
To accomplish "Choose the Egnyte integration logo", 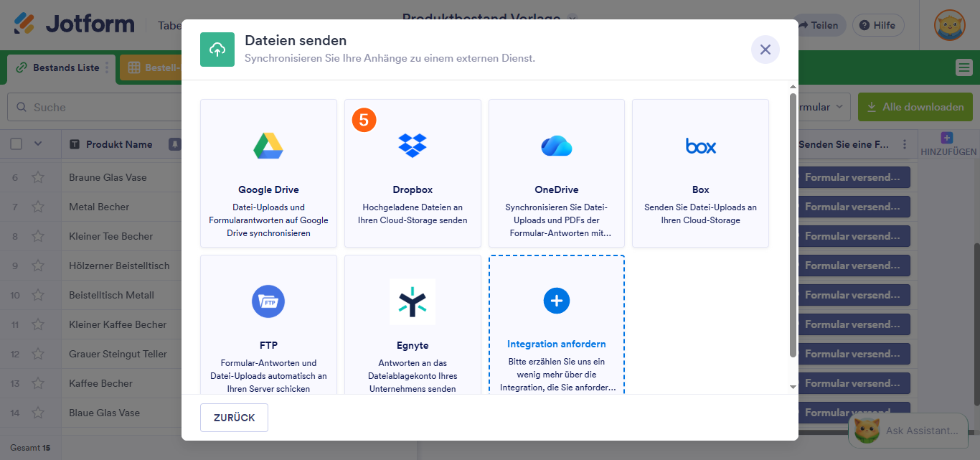I will pyautogui.click(x=413, y=301).
